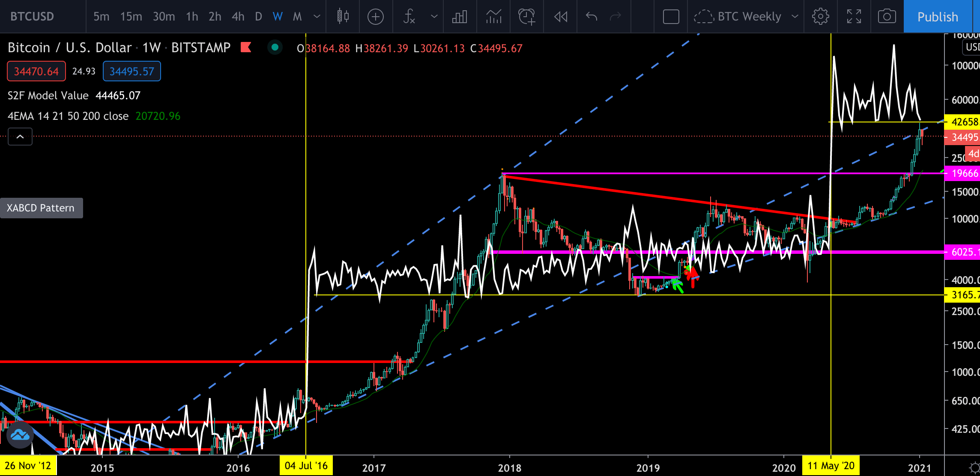Undo the last chart action
Screen dimensions: 980x476
click(592, 17)
